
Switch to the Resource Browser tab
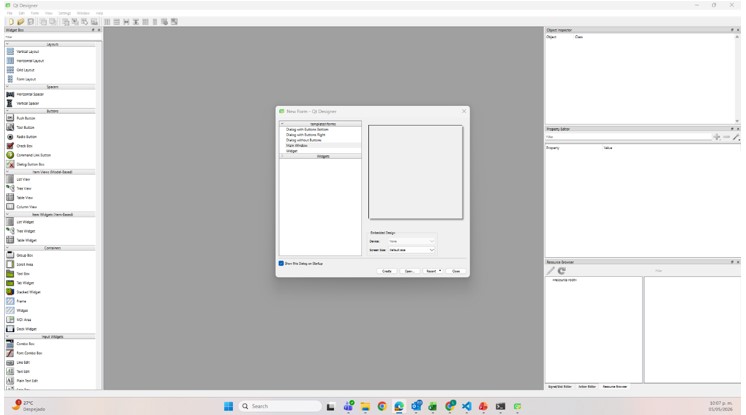pos(615,386)
